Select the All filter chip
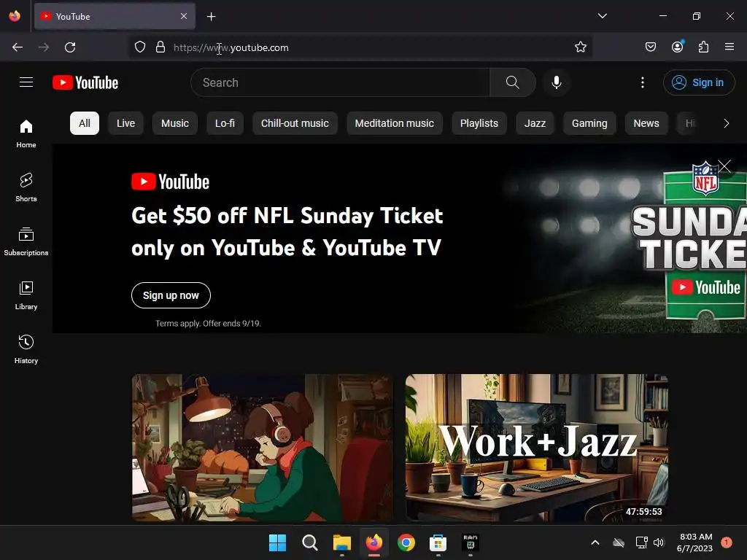Viewport: 747px width, 560px height. (85, 123)
